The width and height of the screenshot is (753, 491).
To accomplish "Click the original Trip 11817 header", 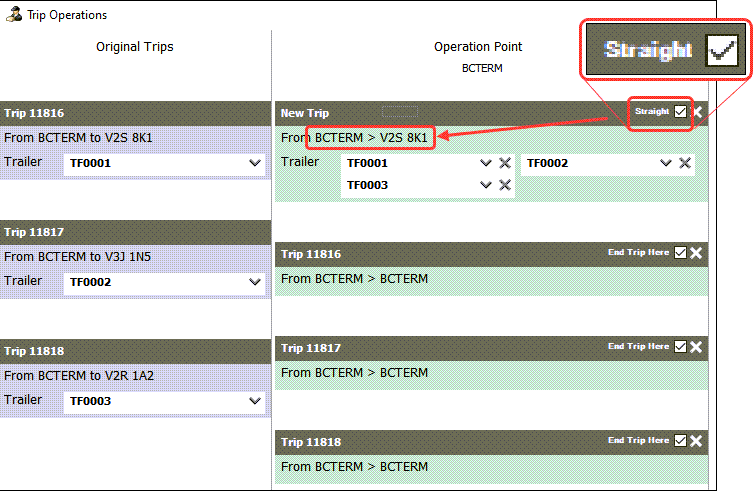I will [x=134, y=232].
